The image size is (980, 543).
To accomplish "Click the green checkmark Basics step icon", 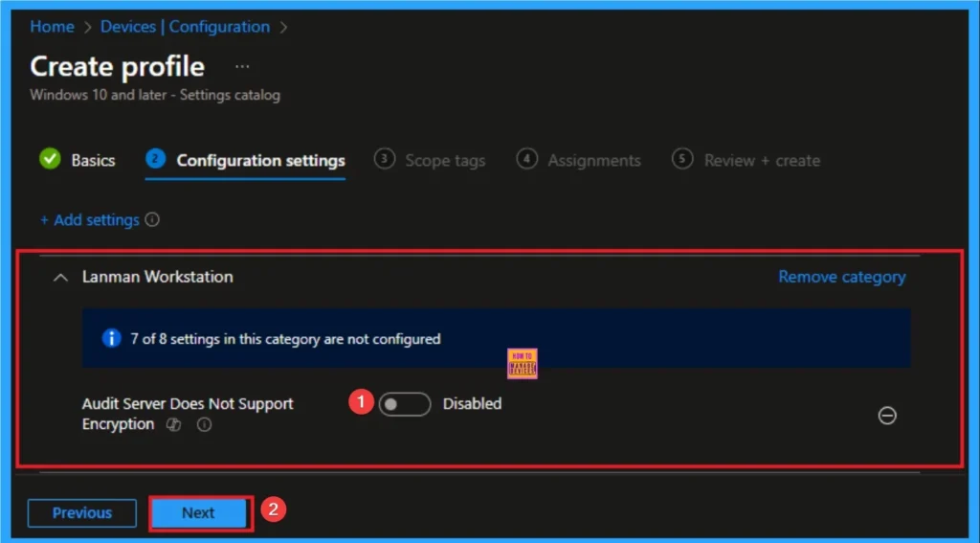I will click(50, 160).
